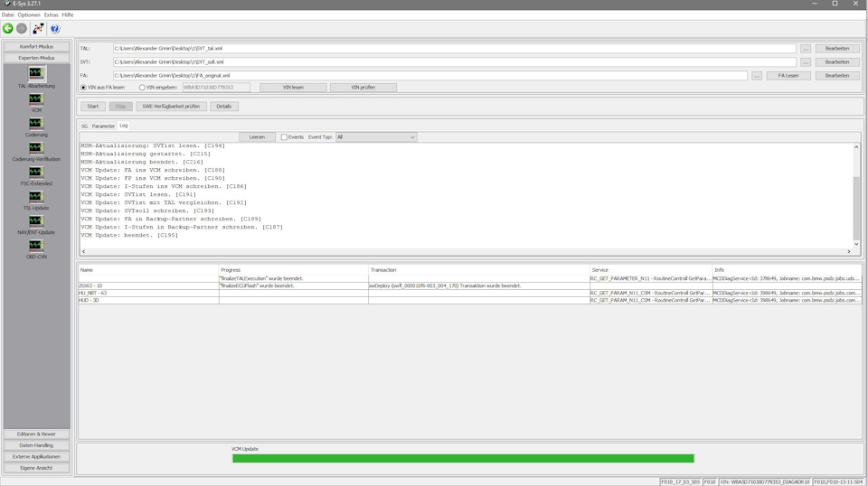Open the Codierung-Verifikation module icon

point(36,147)
